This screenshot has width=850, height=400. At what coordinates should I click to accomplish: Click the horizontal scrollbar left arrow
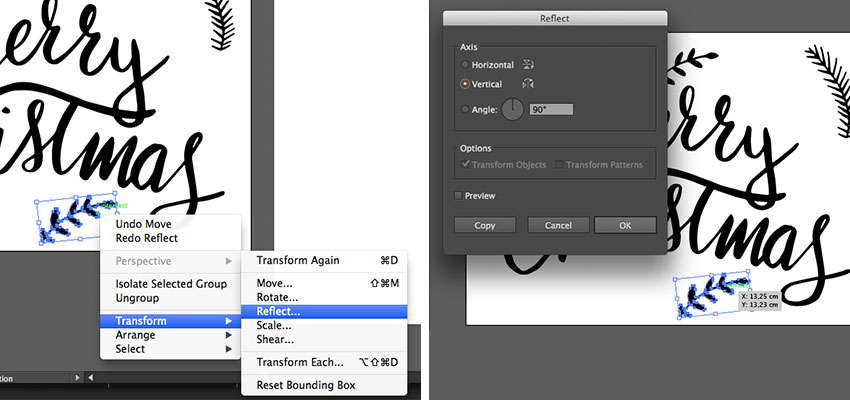pyautogui.click(x=91, y=377)
